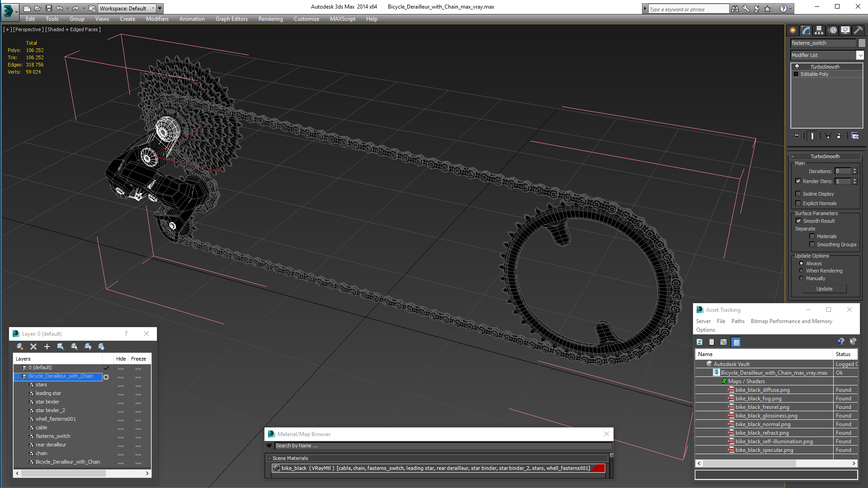Click Freeze All Layers snowflake icon
Screen dimensions: 868x488
(101, 347)
